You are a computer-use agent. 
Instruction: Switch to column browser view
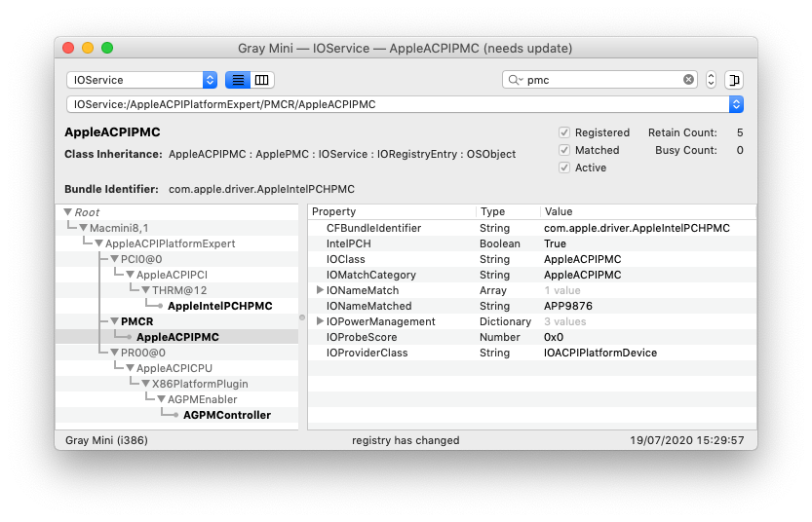pyautogui.click(x=262, y=80)
